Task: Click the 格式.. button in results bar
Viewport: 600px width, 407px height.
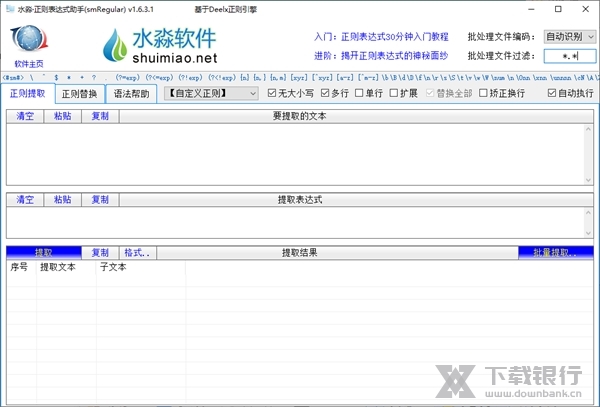Action: (136, 252)
